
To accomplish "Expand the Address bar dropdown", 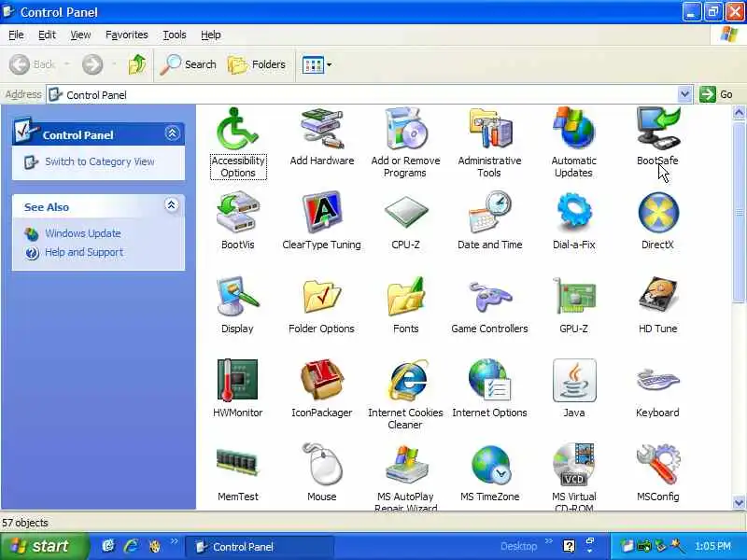I will click(x=684, y=94).
